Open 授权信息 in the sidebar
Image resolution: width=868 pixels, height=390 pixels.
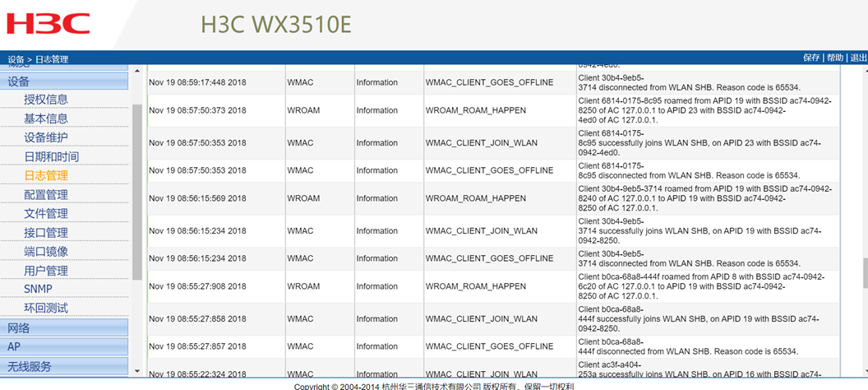tap(46, 100)
